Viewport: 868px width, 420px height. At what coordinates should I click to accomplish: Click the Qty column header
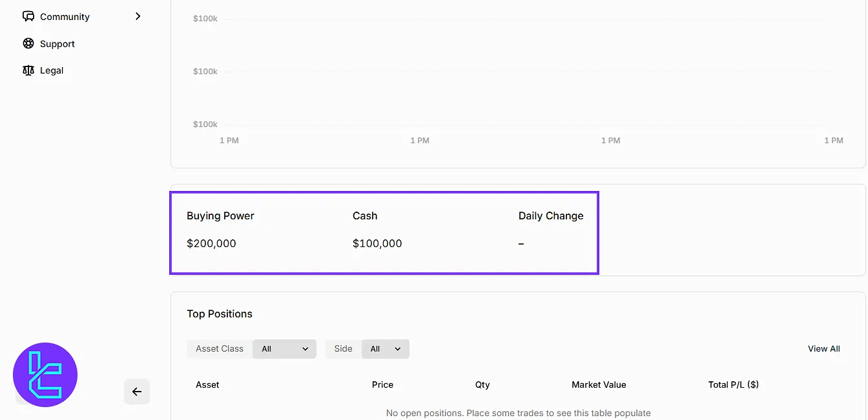point(482,385)
